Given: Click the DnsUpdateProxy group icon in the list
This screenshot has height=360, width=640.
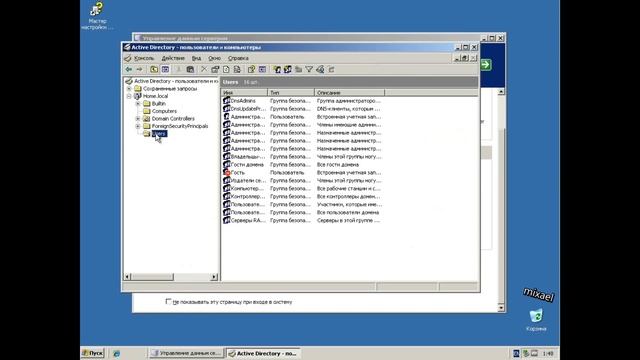Looking at the screenshot, I should pos(227,109).
